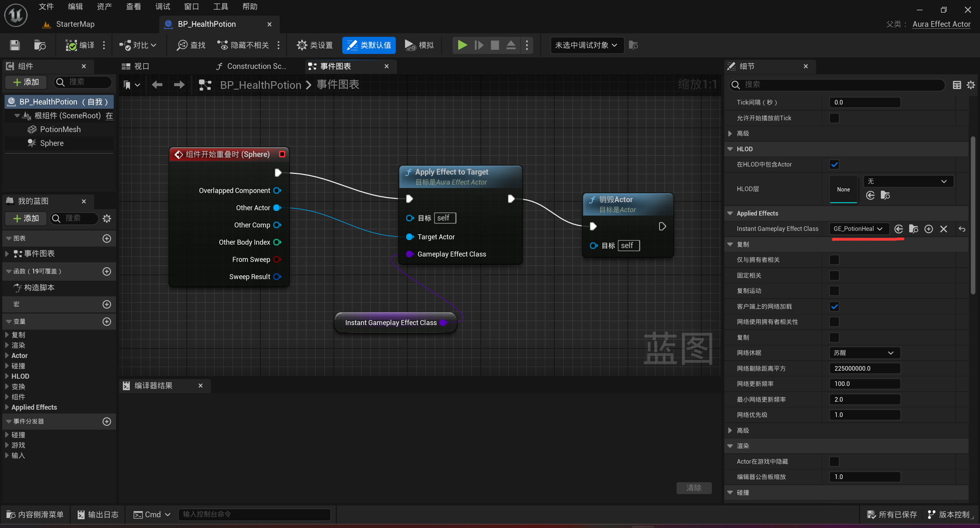Open details panel view options gear

(x=971, y=85)
